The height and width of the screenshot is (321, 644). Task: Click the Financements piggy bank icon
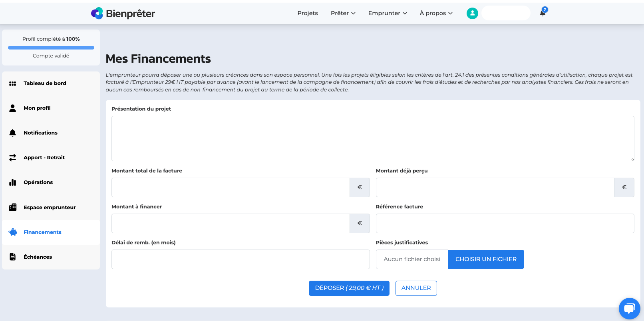click(13, 232)
